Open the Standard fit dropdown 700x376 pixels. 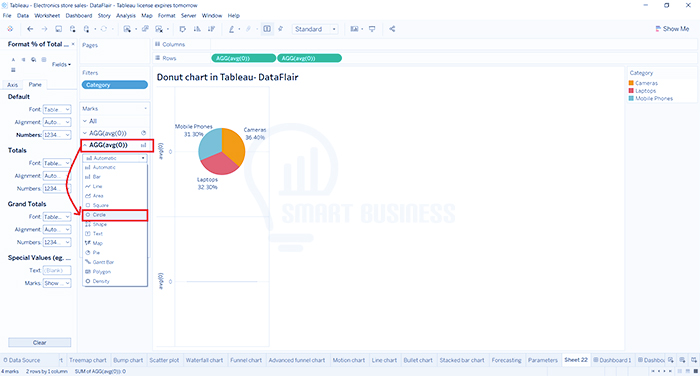point(315,29)
